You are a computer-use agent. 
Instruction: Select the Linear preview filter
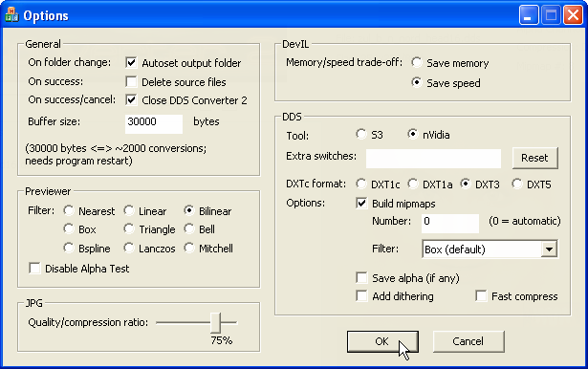coord(129,210)
